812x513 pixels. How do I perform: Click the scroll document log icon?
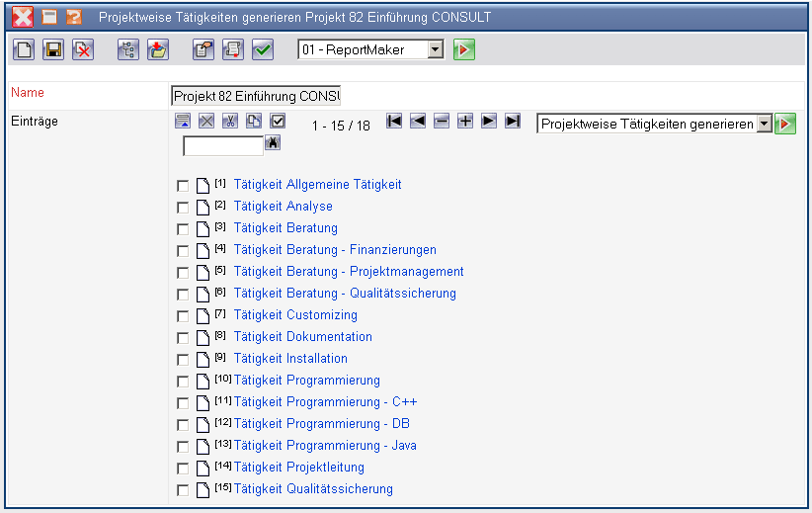pos(233,49)
